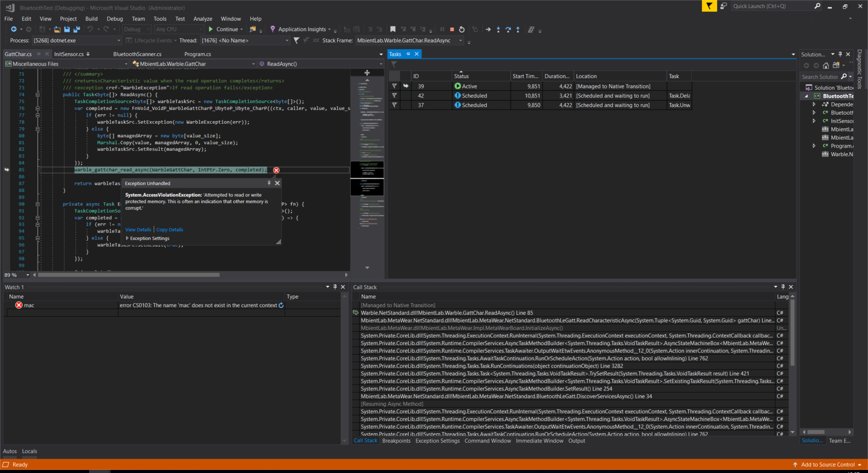
Task: Click the View Details link
Action: (x=138, y=230)
